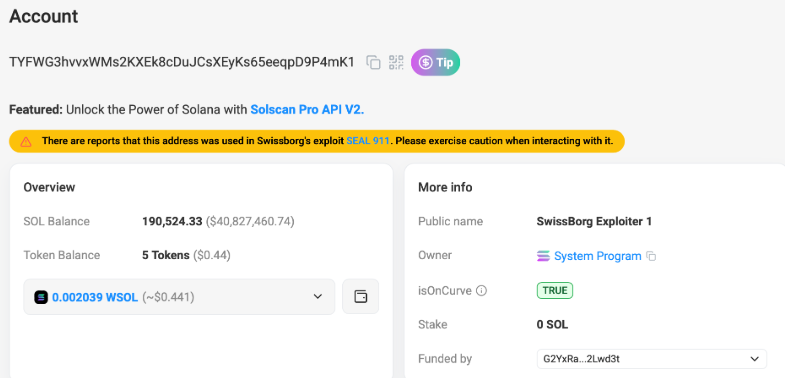Image resolution: width=785 pixels, height=378 pixels.
Task: Click the info icon next to isOnCurve
Action: point(481,291)
